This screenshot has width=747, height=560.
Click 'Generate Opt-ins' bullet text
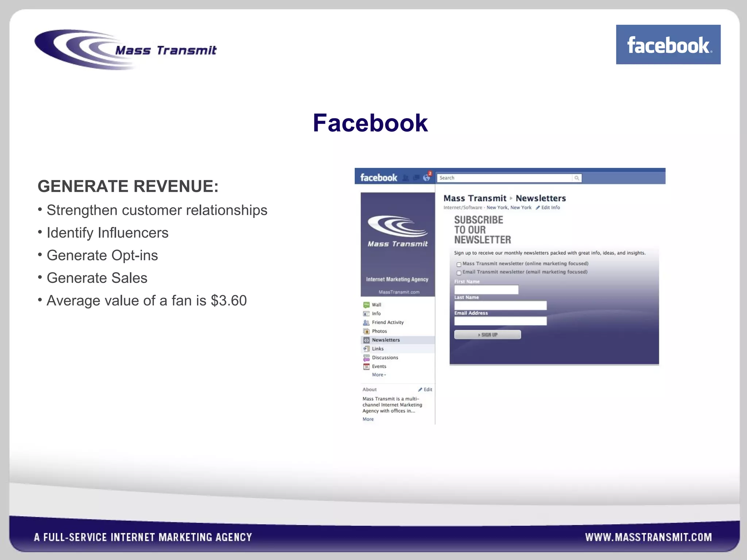click(x=102, y=256)
